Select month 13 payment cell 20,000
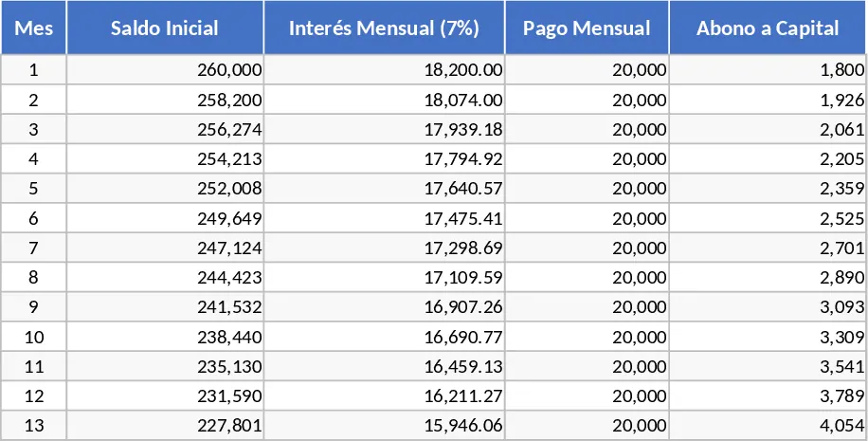Screen dimensions: 868x441 (x=587, y=426)
